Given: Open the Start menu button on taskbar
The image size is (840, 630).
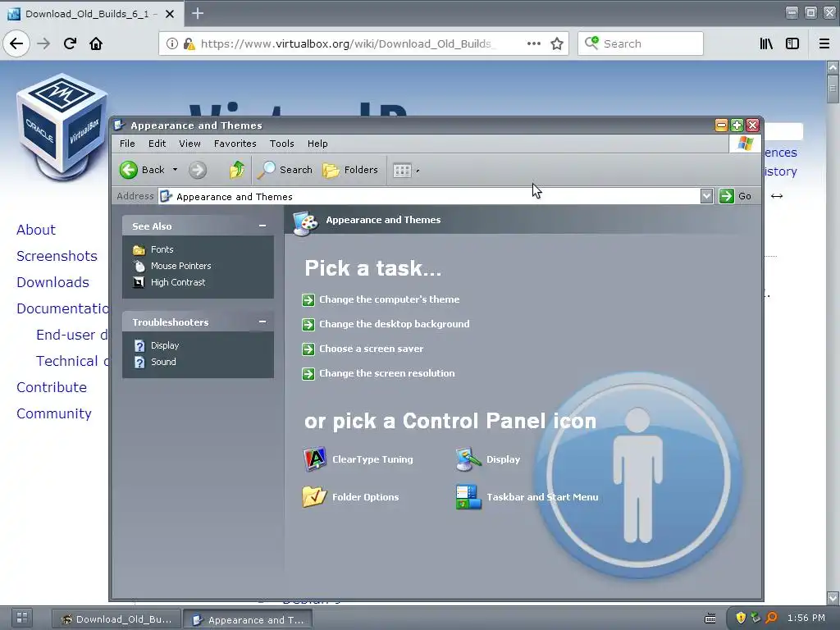Looking at the screenshot, I should pos(22,618).
